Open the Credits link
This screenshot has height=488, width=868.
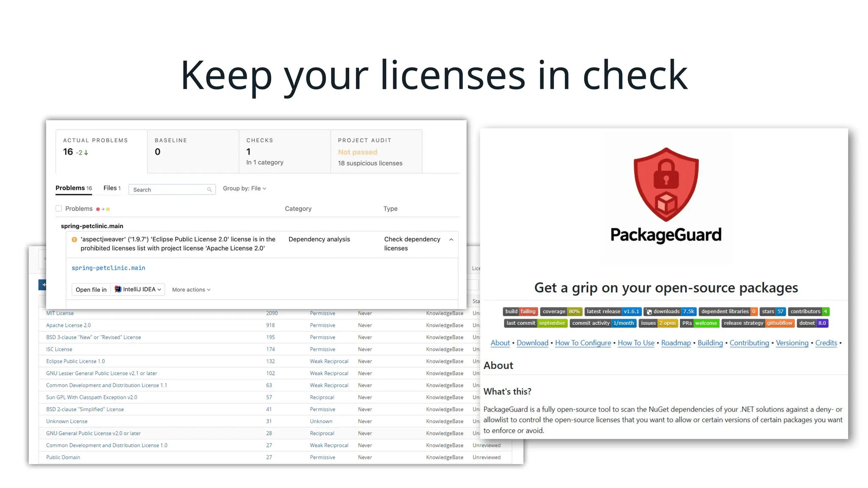tap(826, 343)
